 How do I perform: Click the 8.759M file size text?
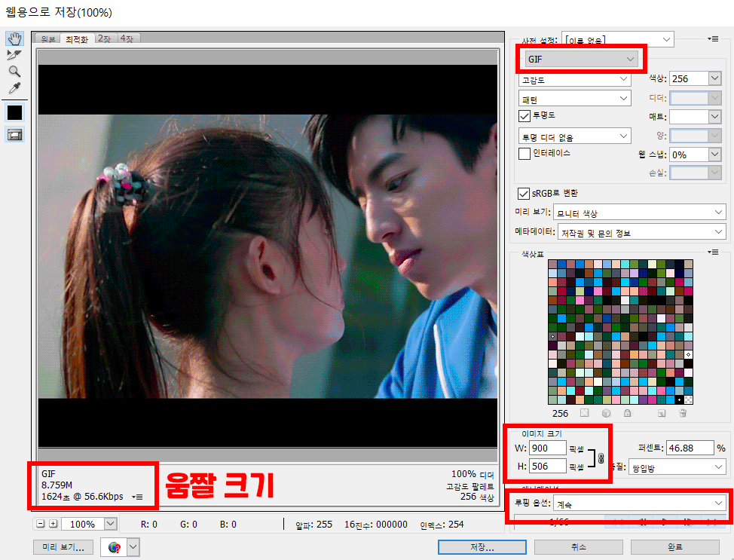pyautogui.click(x=57, y=485)
